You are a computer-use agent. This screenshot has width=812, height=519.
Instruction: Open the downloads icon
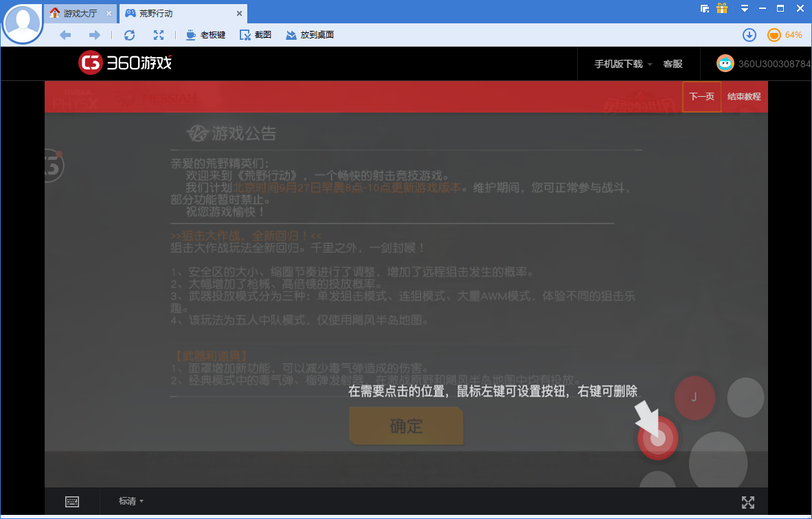click(x=749, y=35)
